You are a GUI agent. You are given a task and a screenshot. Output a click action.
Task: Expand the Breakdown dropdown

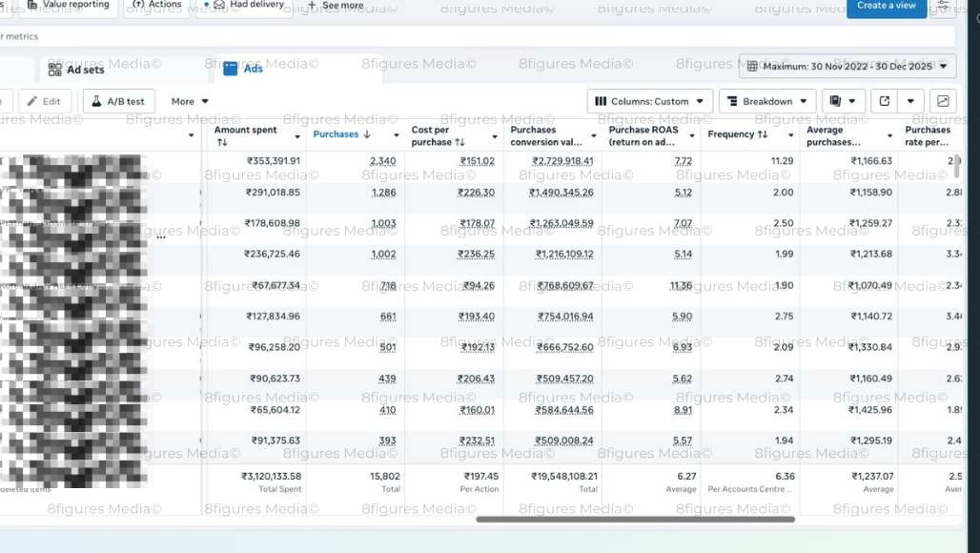point(767,101)
